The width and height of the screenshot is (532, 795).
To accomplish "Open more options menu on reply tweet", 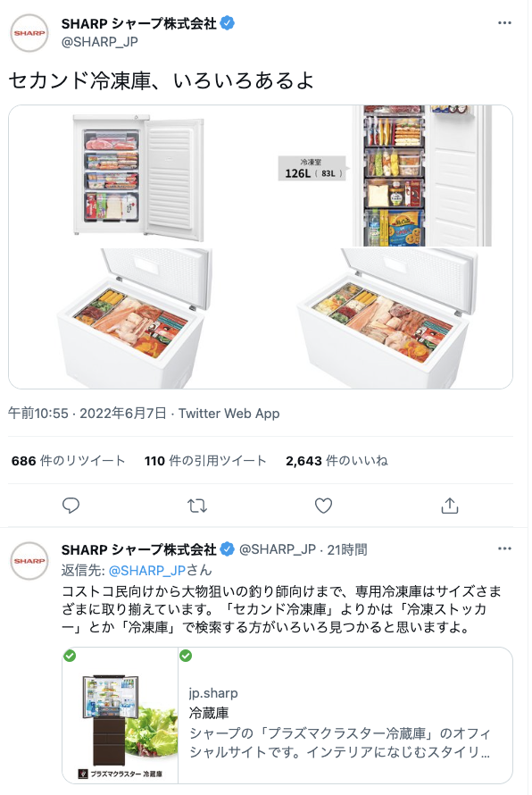I will 504,548.
